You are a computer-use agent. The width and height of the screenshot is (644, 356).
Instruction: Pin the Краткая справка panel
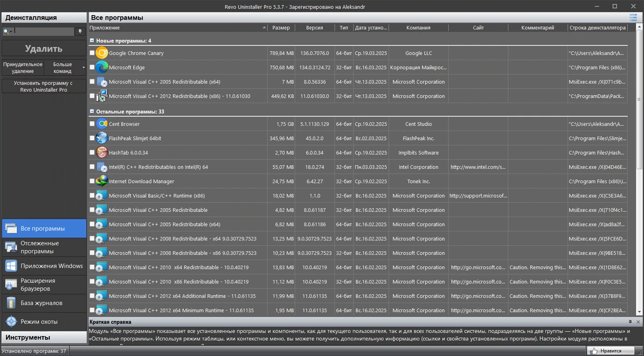[x=630, y=321]
